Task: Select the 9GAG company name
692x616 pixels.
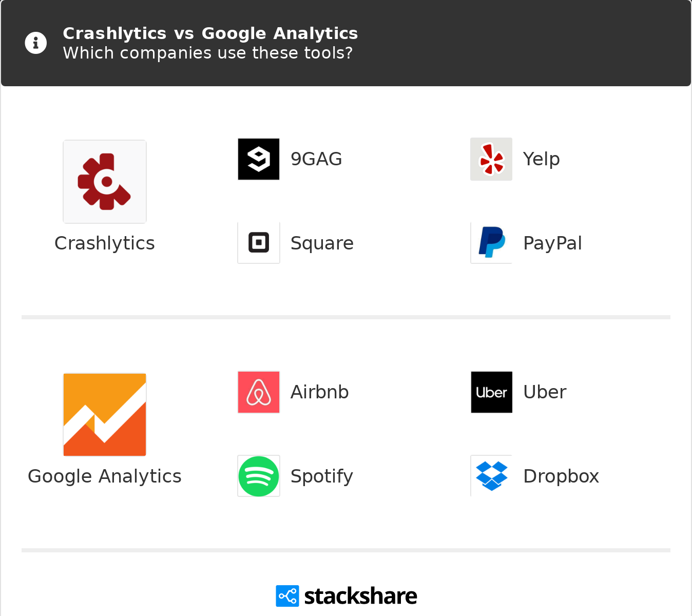Action: pyautogui.click(x=316, y=159)
